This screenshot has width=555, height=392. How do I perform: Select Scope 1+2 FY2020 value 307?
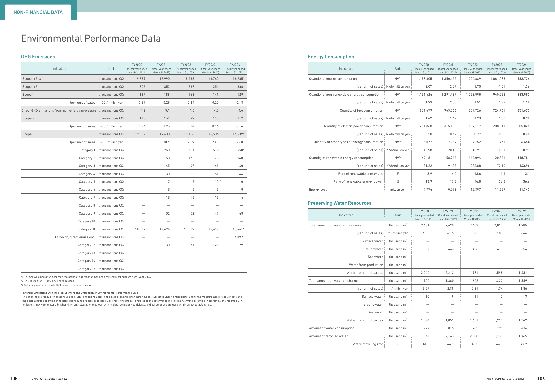pos(142,87)
